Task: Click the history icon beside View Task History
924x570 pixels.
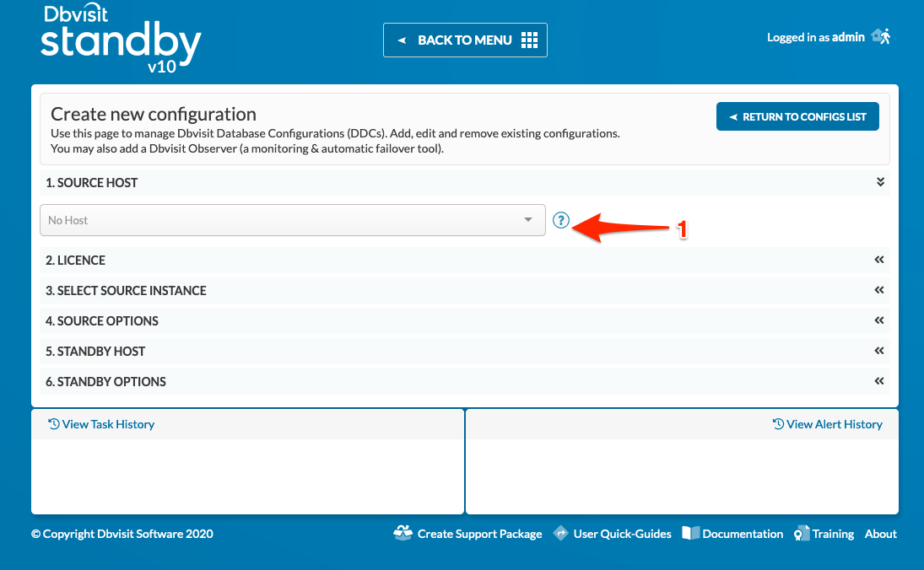Action: click(x=51, y=423)
